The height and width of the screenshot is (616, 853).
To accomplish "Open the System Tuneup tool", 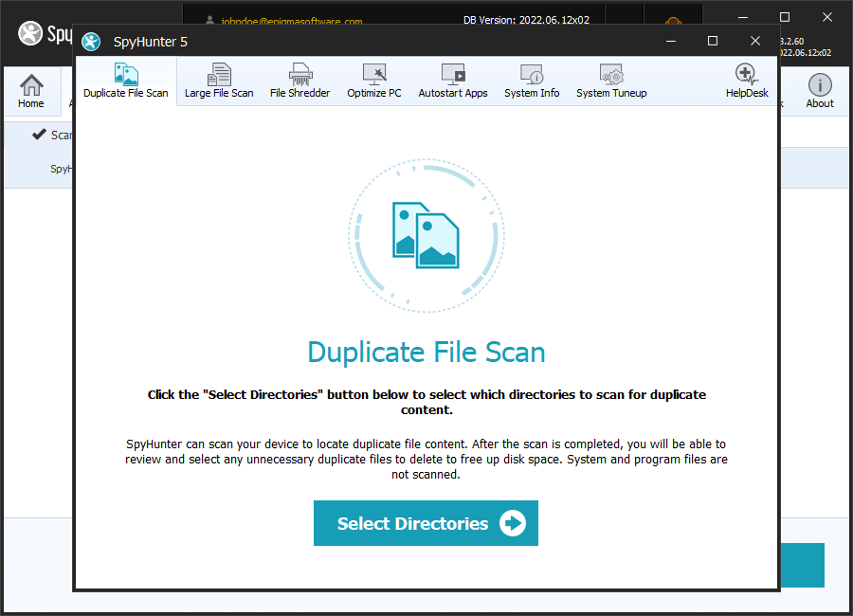I will pos(611,81).
